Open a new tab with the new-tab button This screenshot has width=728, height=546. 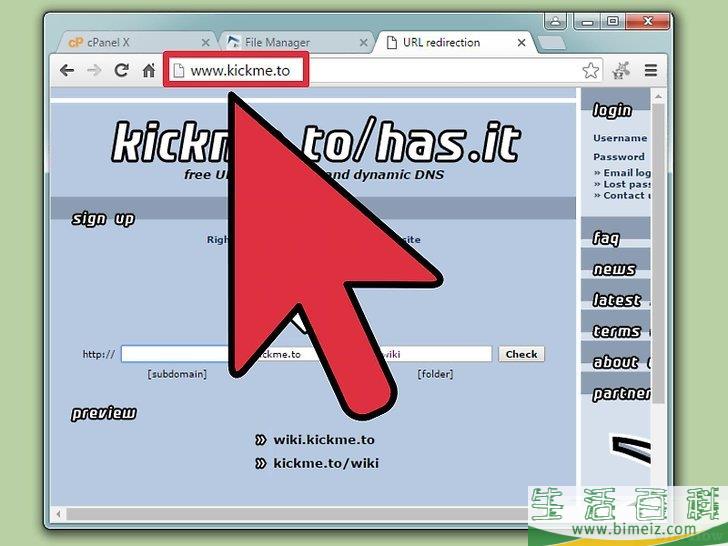(x=552, y=43)
